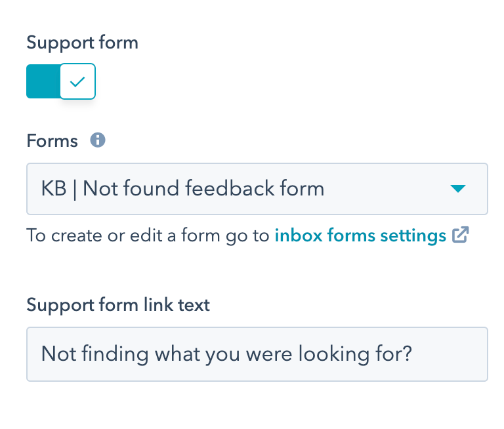The image size is (504, 429).
Task: Click the teal caret icon in Forms field
Action: click(x=458, y=189)
